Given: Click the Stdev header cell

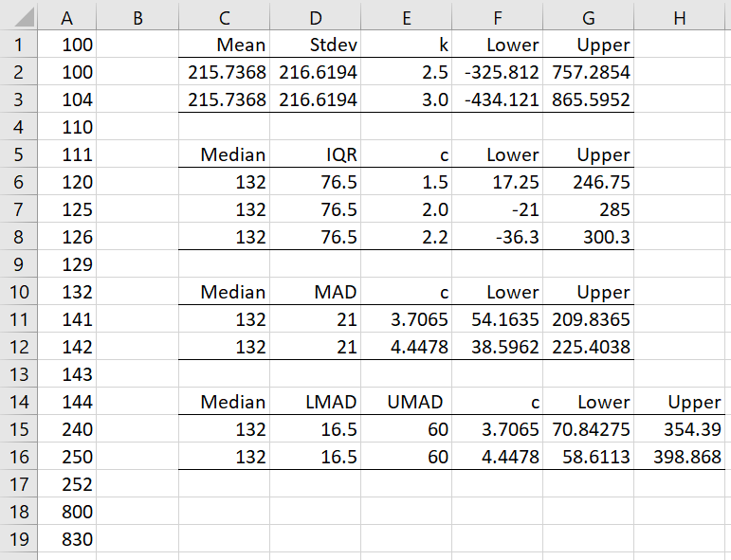Looking at the screenshot, I should [316, 45].
